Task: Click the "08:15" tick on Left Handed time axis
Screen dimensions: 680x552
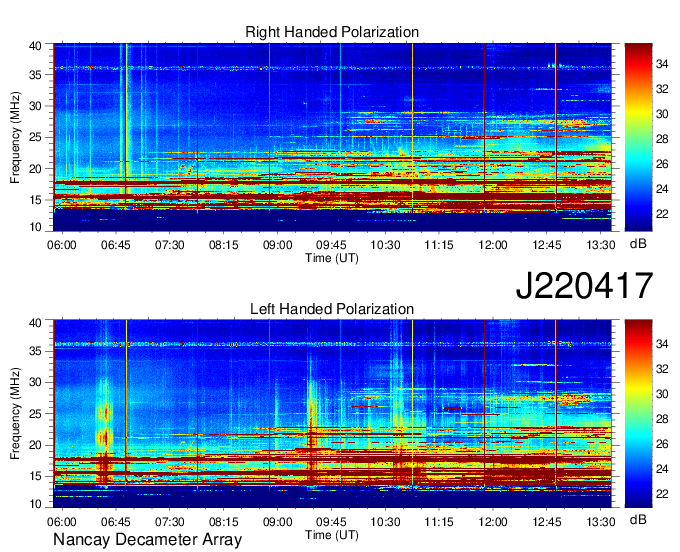Action: click(224, 522)
